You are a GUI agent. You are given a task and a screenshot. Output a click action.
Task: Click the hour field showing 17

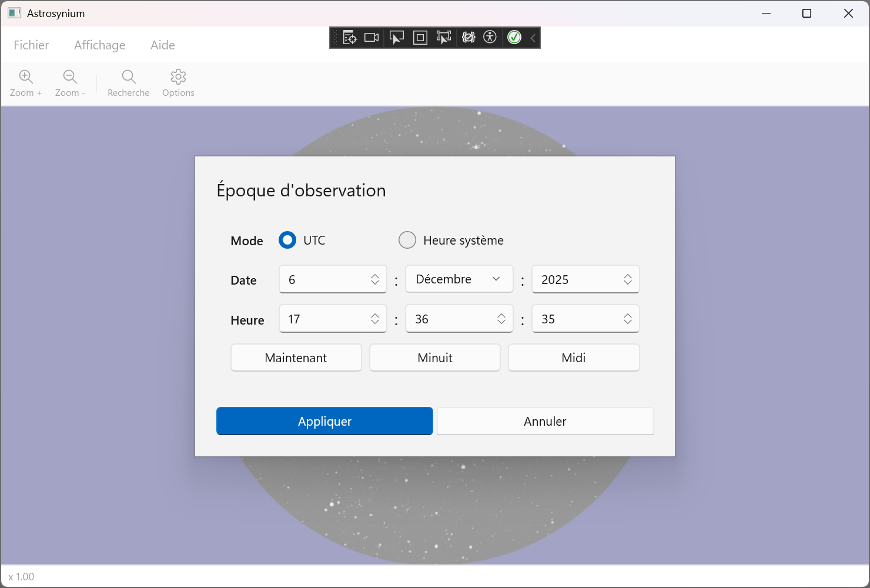323,319
